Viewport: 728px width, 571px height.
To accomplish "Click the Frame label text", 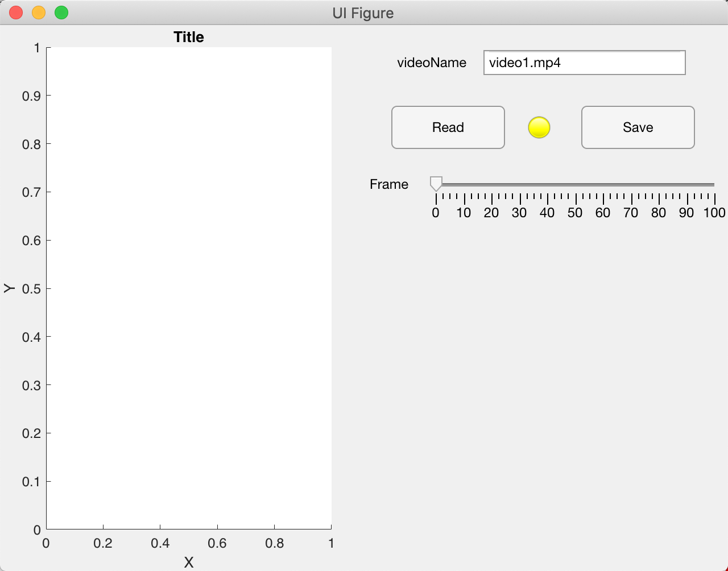I will coord(389,184).
